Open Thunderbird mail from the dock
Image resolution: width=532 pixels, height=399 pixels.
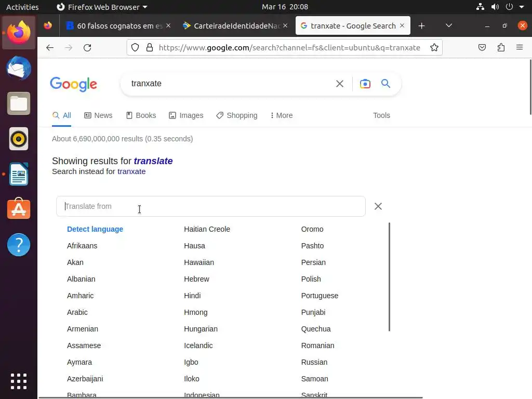coord(19,68)
